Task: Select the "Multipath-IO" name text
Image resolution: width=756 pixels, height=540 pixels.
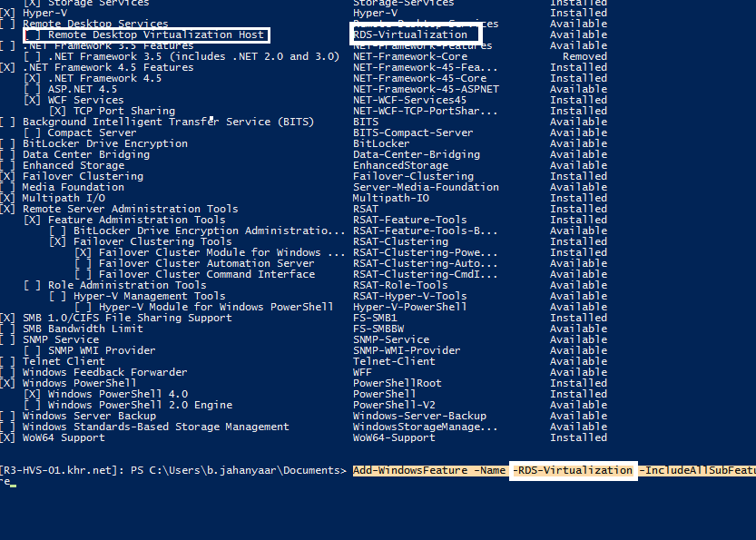Action: pyautogui.click(x=391, y=198)
